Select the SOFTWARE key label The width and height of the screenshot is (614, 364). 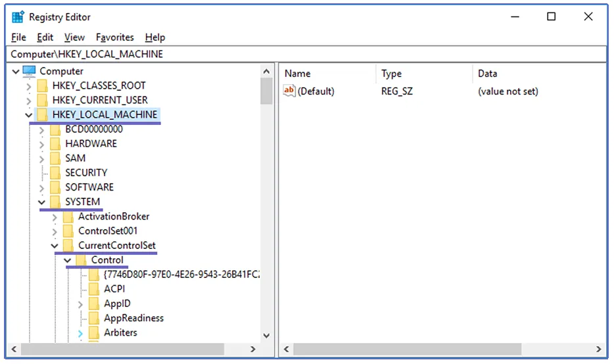tap(89, 187)
